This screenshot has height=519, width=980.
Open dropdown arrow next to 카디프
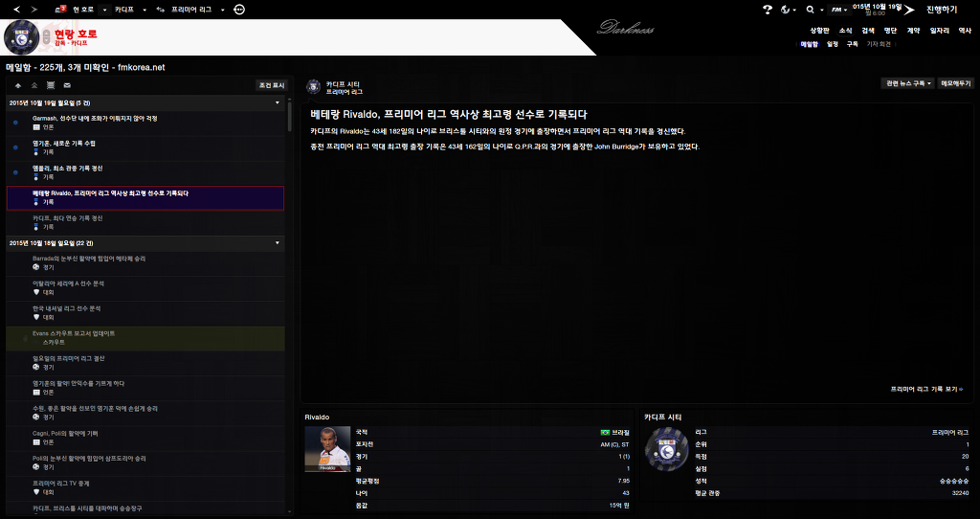(x=145, y=10)
